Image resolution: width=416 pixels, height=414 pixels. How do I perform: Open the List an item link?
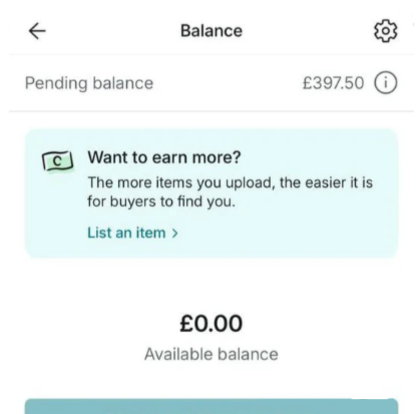pos(133,233)
